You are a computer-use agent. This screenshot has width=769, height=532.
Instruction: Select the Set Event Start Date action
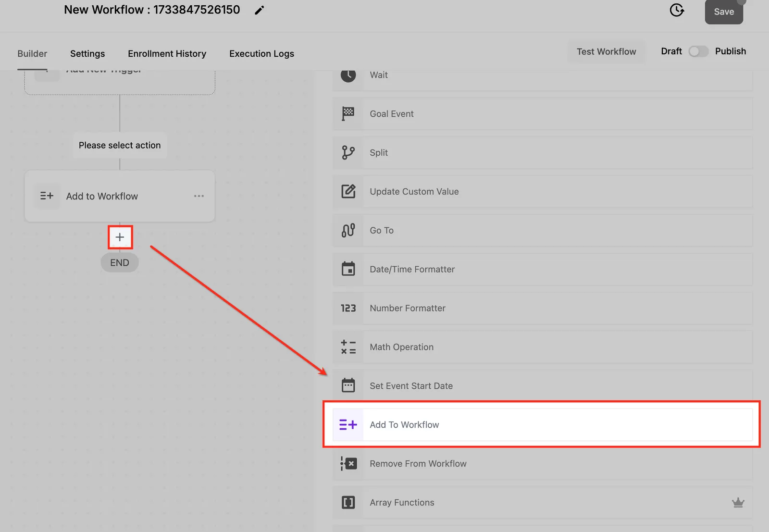click(x=543, y=385)
